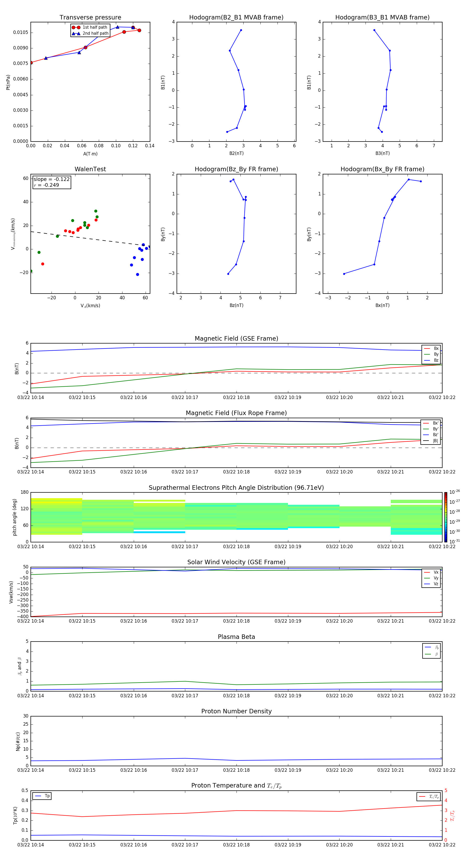Click 'Bx(nT)' x-axis label

(x=382, y=305)
